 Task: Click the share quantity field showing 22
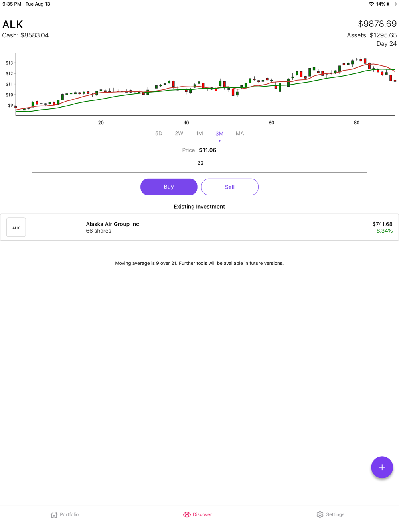point(200,163)
